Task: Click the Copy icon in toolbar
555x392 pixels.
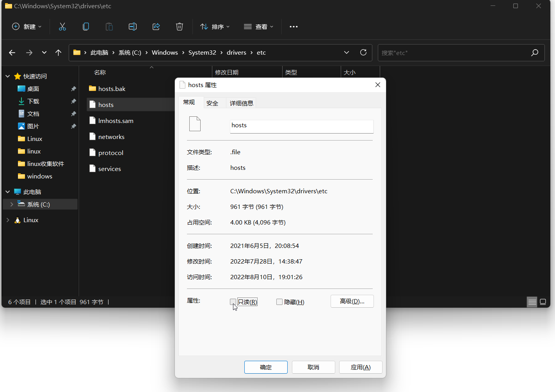Action: coord(86,27)
